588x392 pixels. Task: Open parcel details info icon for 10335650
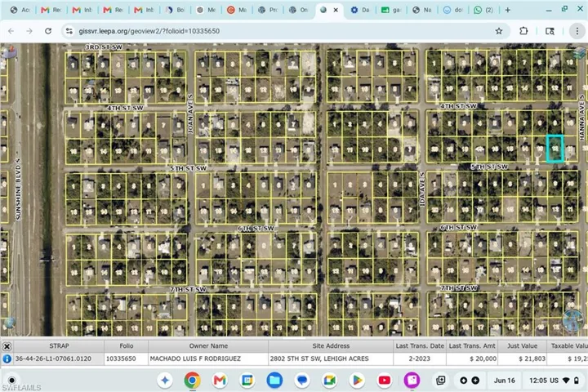click(x=7, y=359)
